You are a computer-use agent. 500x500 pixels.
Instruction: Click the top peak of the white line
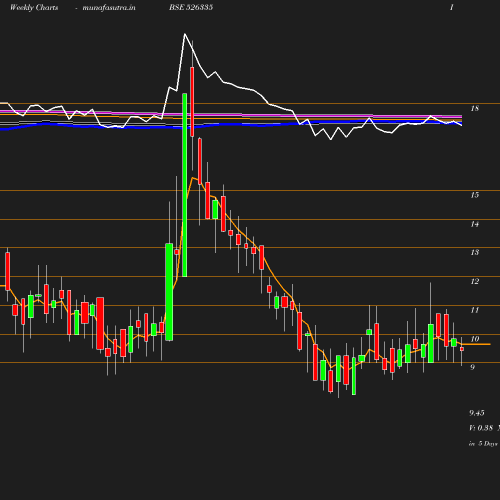(x=185, y=34)
